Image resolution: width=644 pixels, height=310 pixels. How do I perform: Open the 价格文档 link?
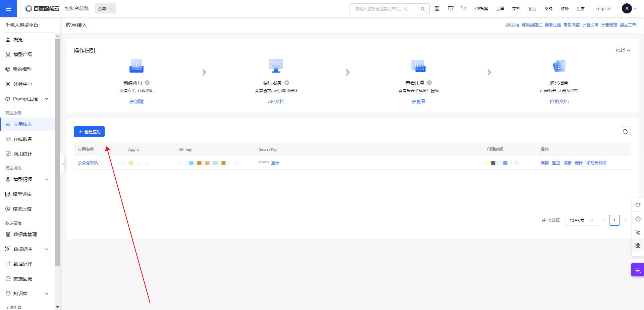[559, 101]
